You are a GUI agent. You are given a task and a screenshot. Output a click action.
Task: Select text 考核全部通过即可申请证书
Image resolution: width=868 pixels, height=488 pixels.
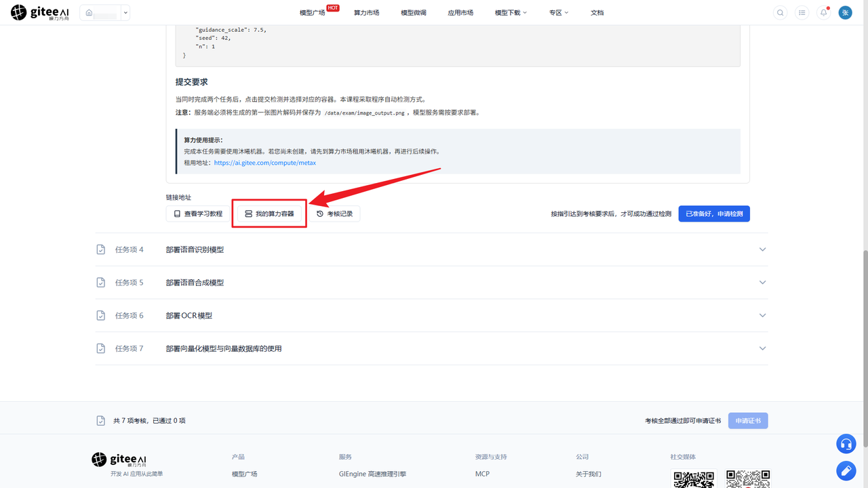coord(683,421)
